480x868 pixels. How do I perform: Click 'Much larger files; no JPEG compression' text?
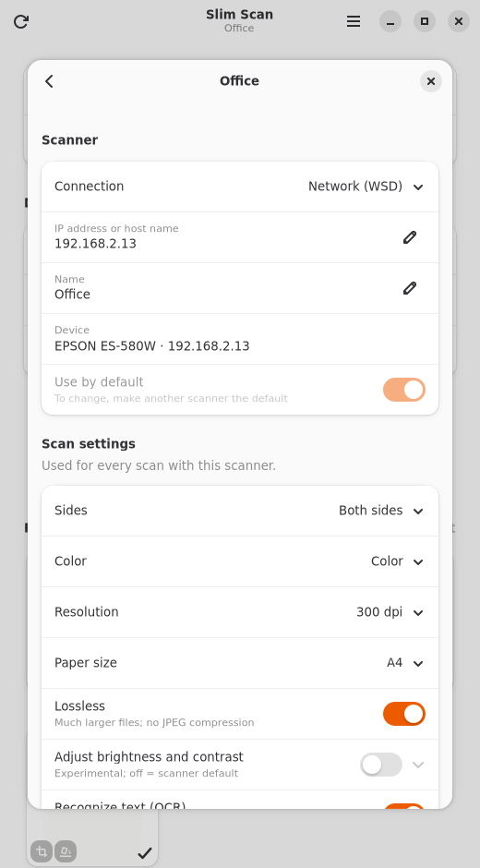pos(154,722)
